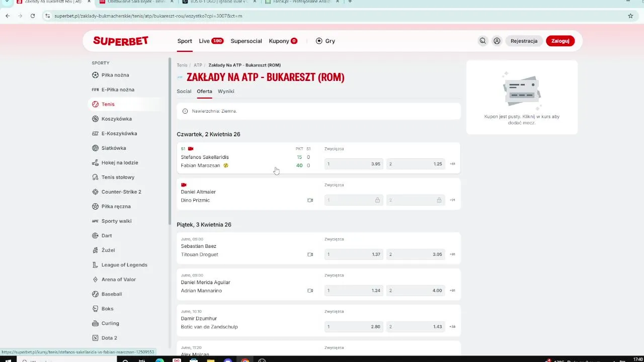Click the video stream icon for Altmaier vs Prizmic
644x362 pixels.
click(310, 200)
